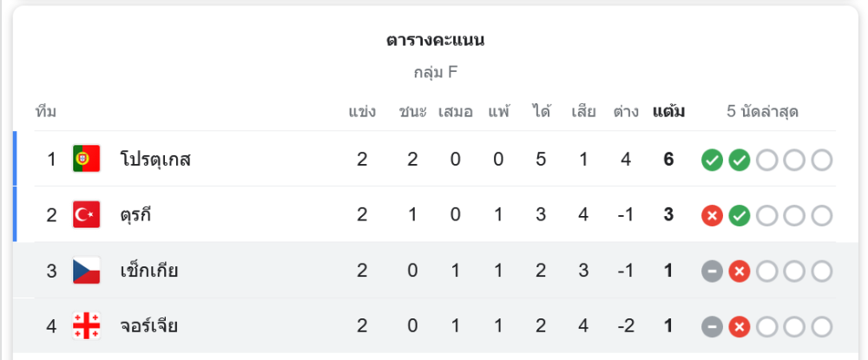Click Georgia's red loss X icon
This screenshot has height=360, width=868.
pyautogui.click(x=740, y=327)
